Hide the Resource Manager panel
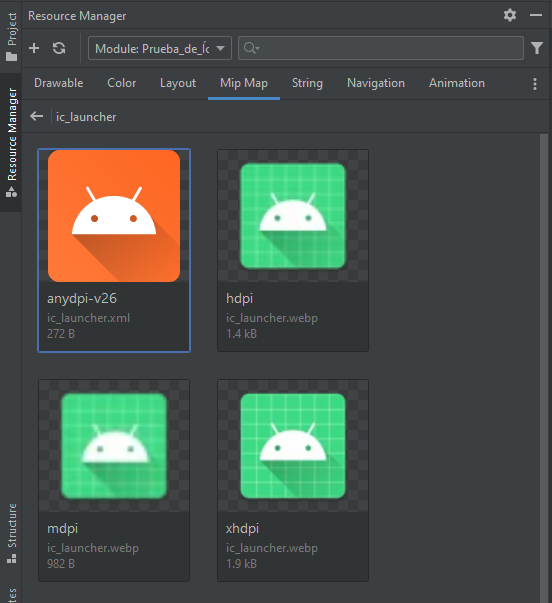The height and width of the screenshot is (603, 552). tap(535, 15)
